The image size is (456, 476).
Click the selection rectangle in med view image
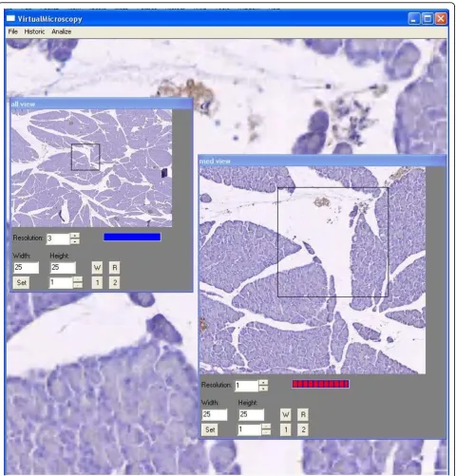[333, 242]
